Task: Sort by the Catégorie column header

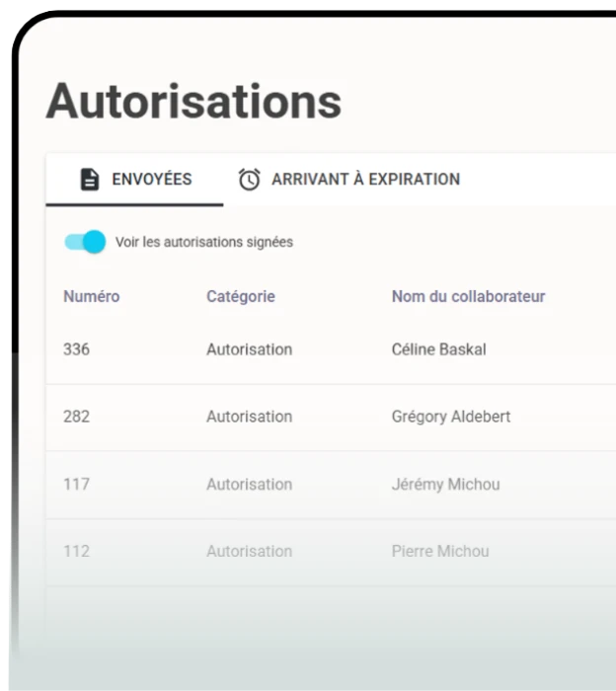Action: point(240,296)
